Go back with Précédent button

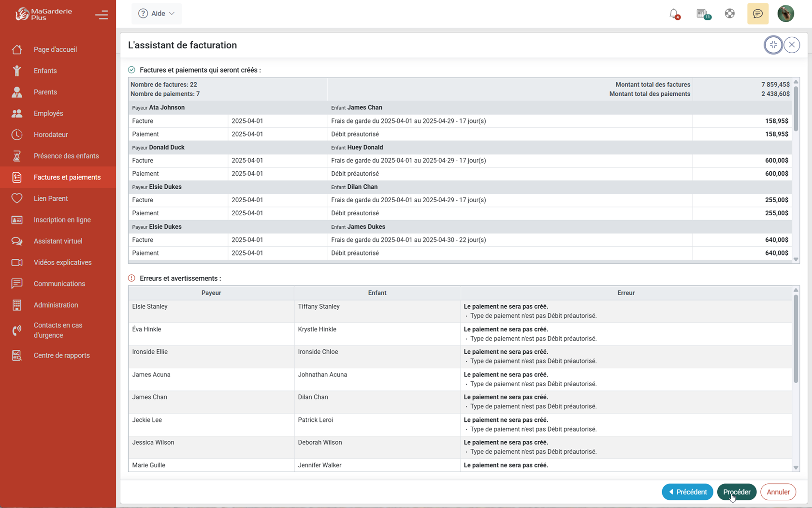click(687, 492)
